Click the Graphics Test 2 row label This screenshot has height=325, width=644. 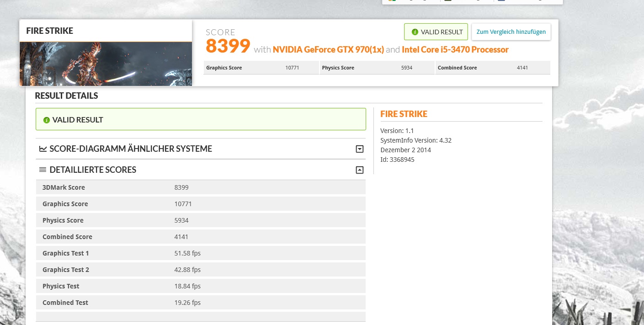pyautogui.click(x=66, y=270)
